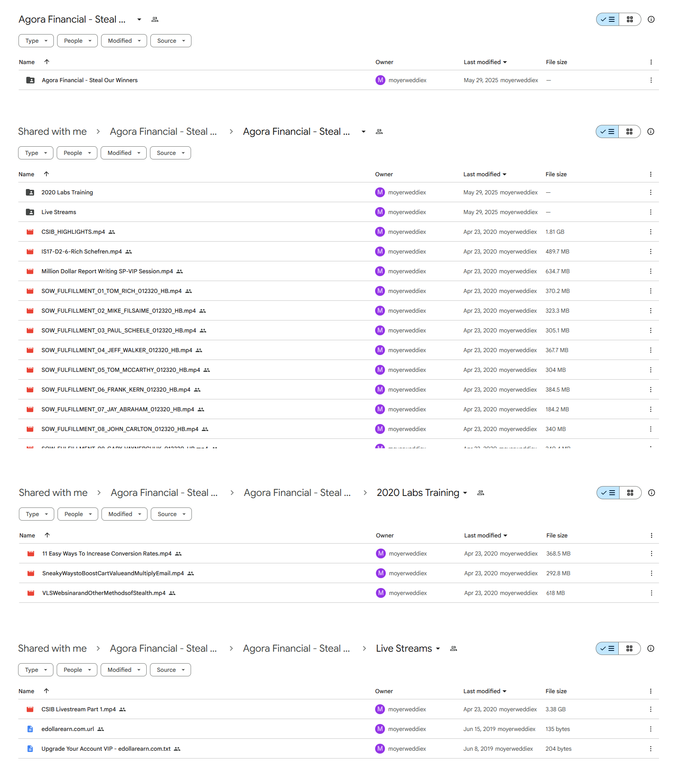Image resolution: width=682 pixels, height=784 pixels.
Task: Open Modified filter in 2020 Labs Training panel
Action: pos(124,514)
